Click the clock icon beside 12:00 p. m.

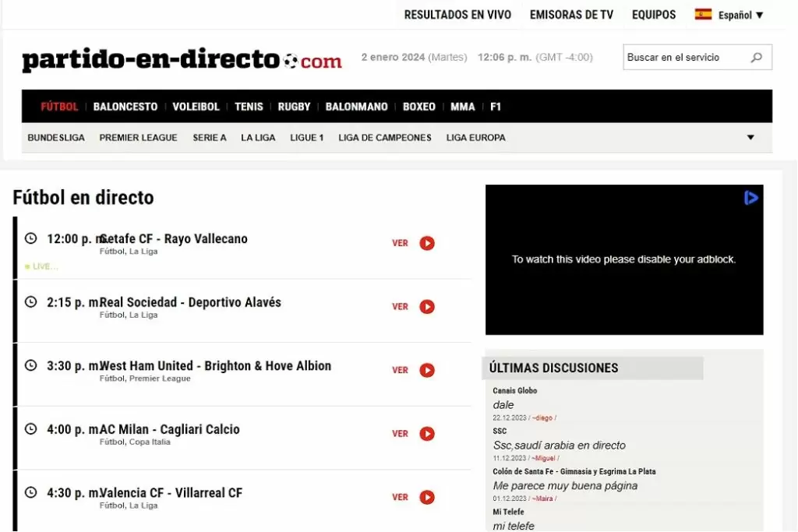point(31,238)
